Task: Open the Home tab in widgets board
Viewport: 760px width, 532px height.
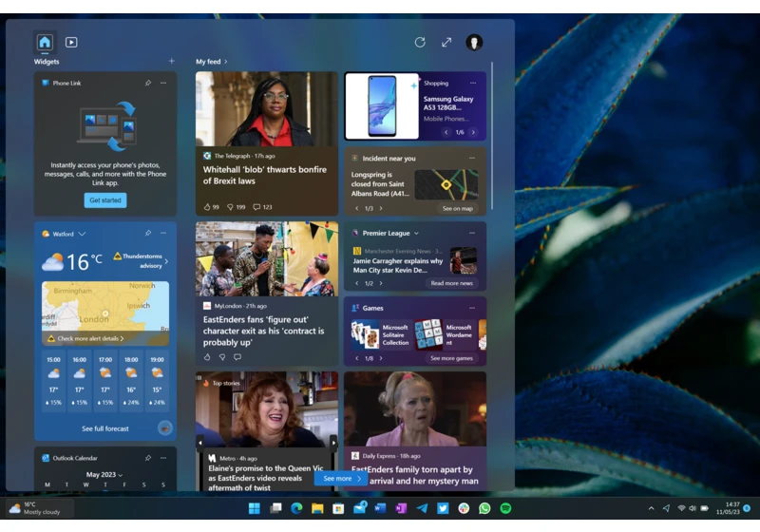Action: pos(45,43)
